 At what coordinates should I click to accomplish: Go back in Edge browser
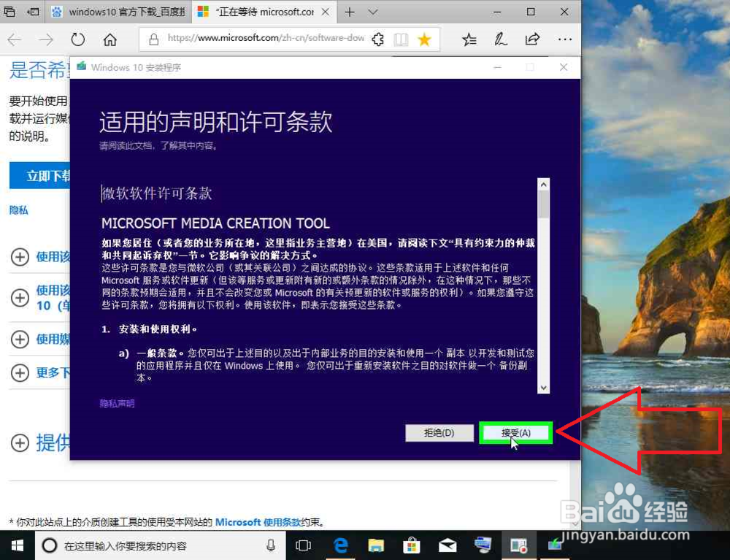pyautogui.click(x=15, y=39)
